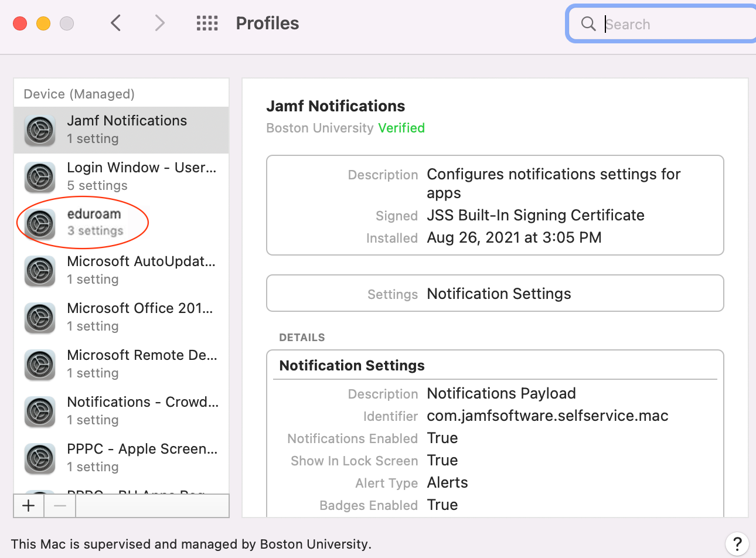Click the green Verified status text

[401, 128]
